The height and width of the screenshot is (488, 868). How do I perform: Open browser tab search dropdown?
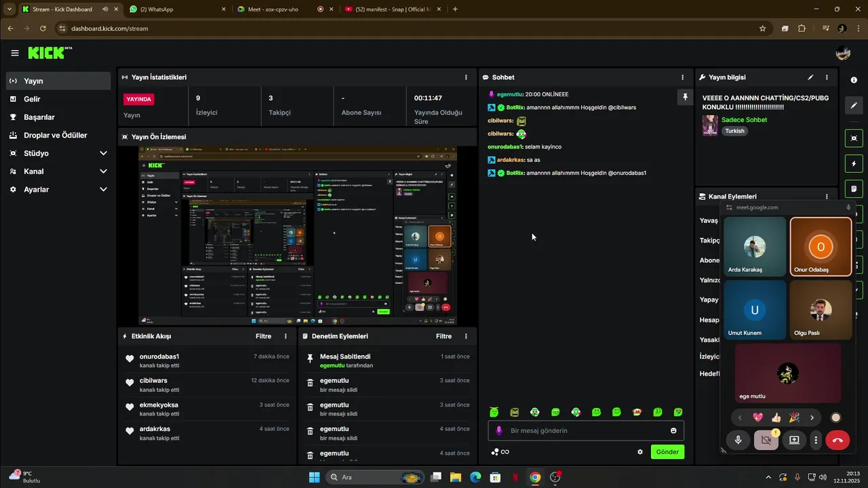[9, 9]
